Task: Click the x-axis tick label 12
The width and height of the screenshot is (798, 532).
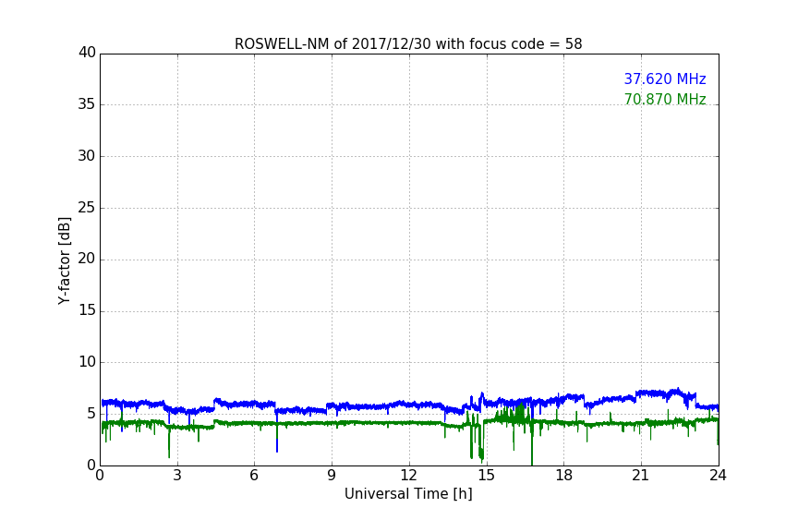Action: click(409, 476)
